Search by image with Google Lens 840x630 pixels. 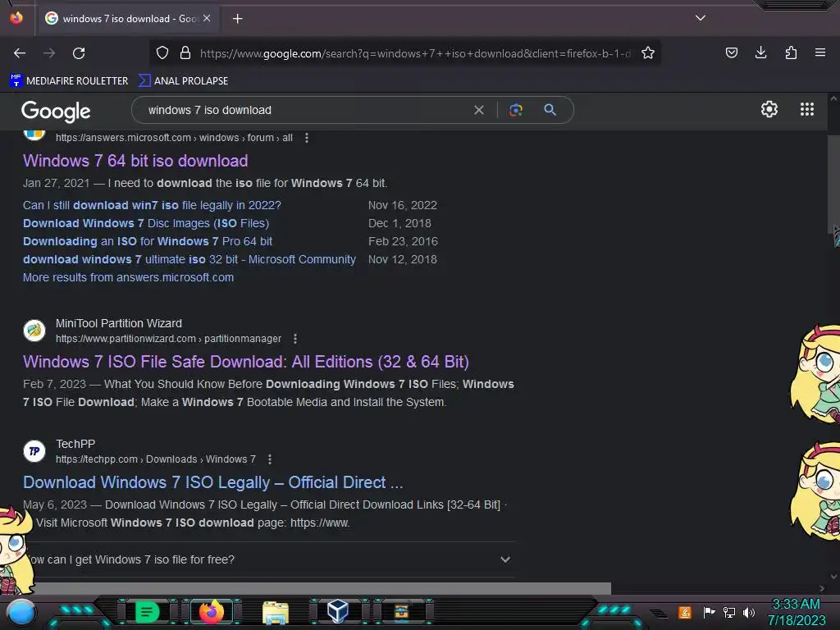[x=516, y=110]
